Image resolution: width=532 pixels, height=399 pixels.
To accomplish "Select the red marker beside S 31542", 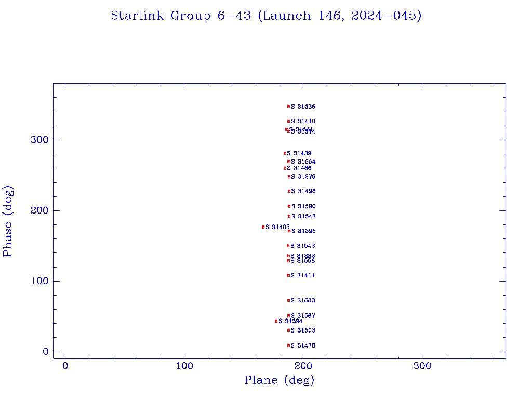I will 288,246.
